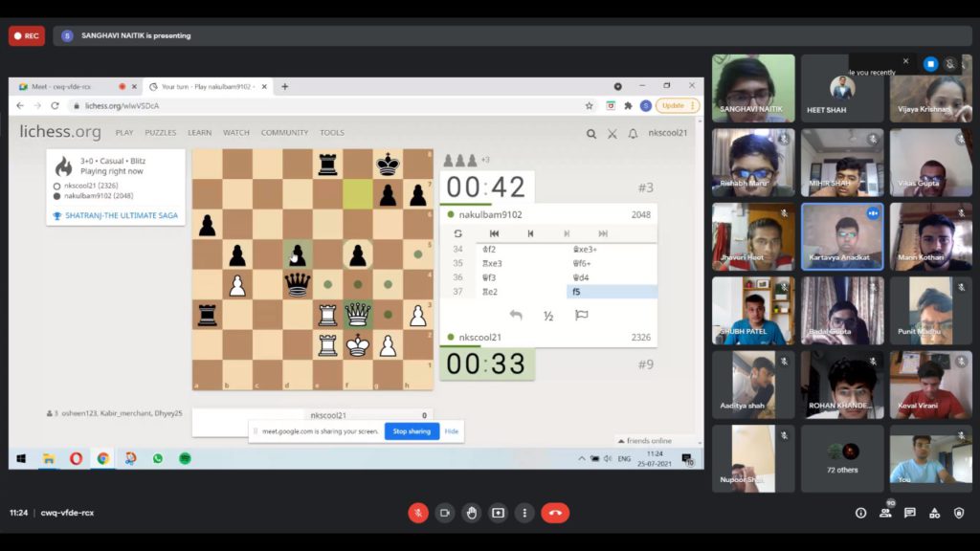Flip the board with the rotate icon
The image size is (980, 551).
point(458,233)
